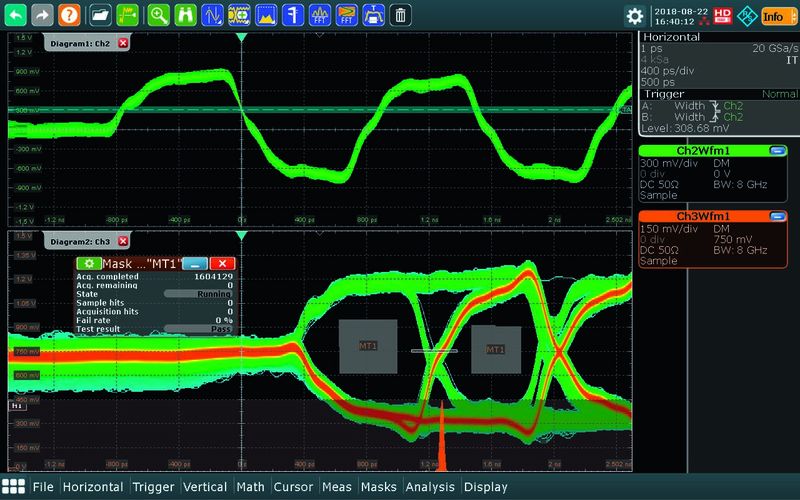Click trigger position marker above Diagram1

pyautogui.click(x=241, y=37)
